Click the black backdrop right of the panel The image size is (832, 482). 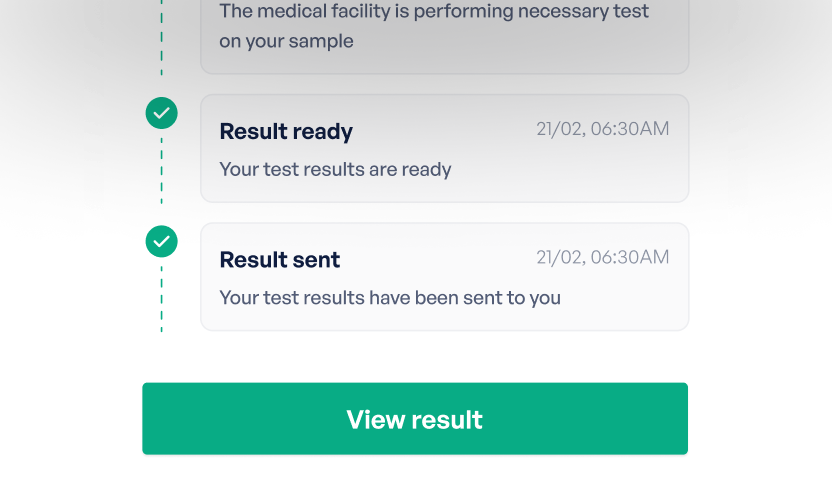point(790,300)
